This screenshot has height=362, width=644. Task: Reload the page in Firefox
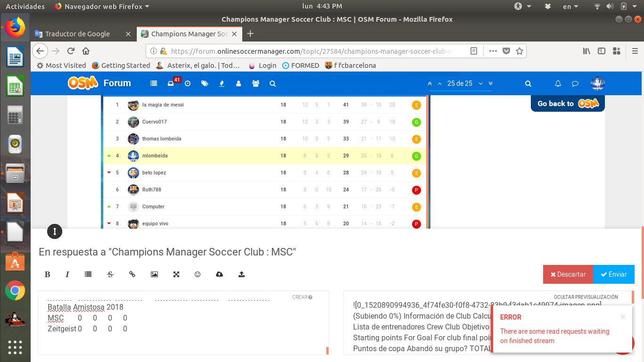pyautogui.click(x=71, y=51)
